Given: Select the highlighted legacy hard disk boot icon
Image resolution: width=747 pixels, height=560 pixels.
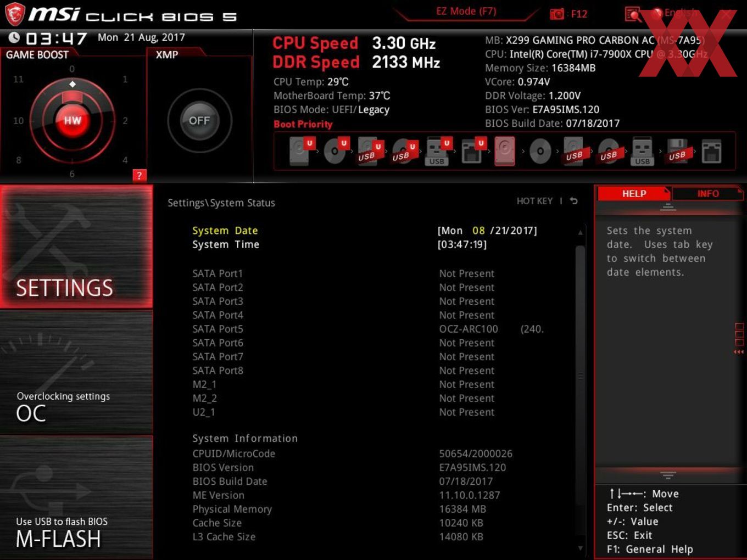Looking at the screenshot, I should pyautogui.click(x=505, y=151).
